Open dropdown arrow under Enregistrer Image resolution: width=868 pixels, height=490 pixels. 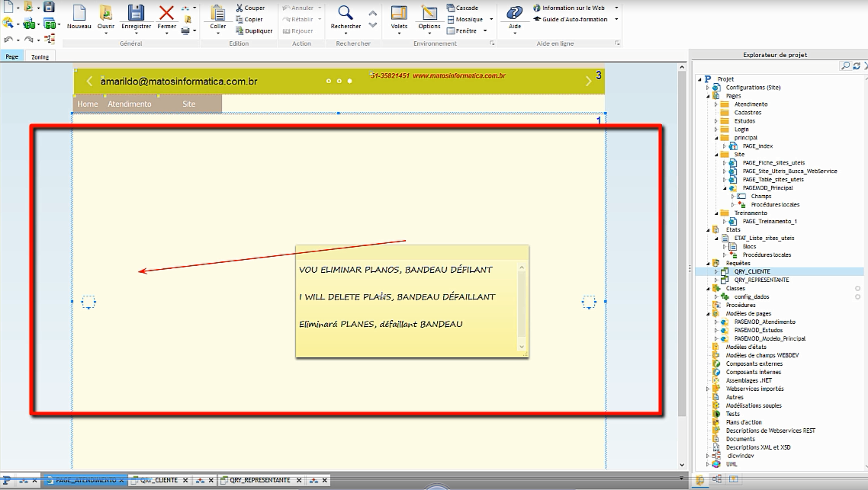(x=137, y=34)
